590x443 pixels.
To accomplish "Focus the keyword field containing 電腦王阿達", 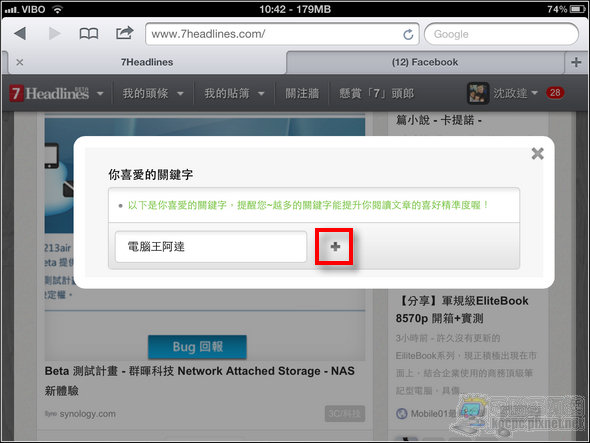I will pos(211,247).
